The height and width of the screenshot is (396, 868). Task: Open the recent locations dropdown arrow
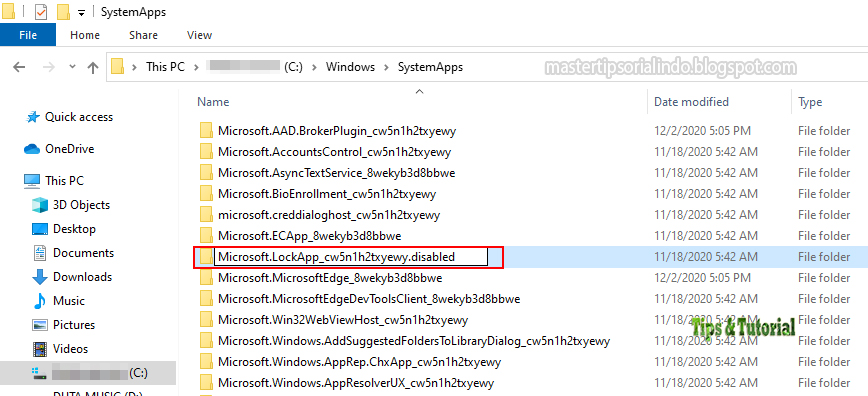pyautogui.click(x=72, y=67)
